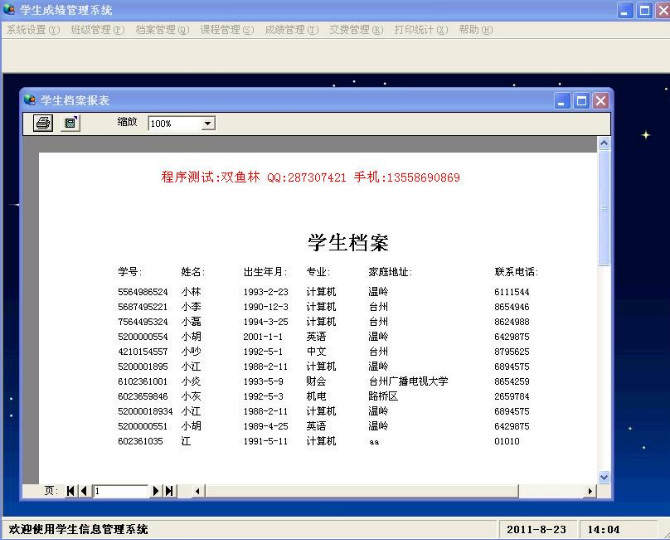Open the 交费管理 menu

(356, 29)
